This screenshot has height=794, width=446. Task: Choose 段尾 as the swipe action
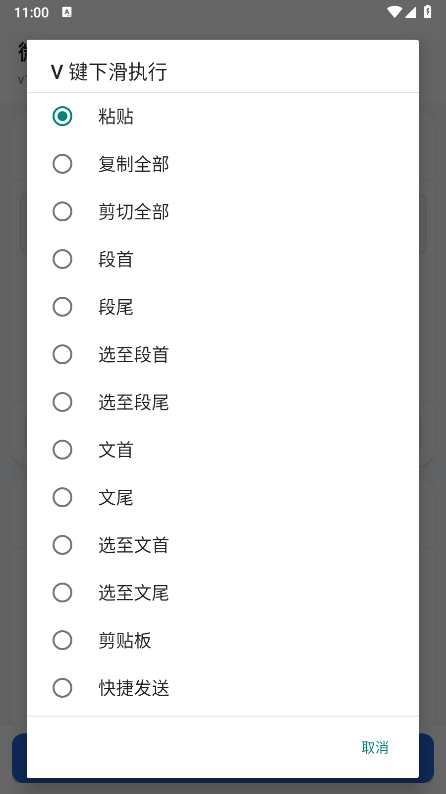[223, 307]
